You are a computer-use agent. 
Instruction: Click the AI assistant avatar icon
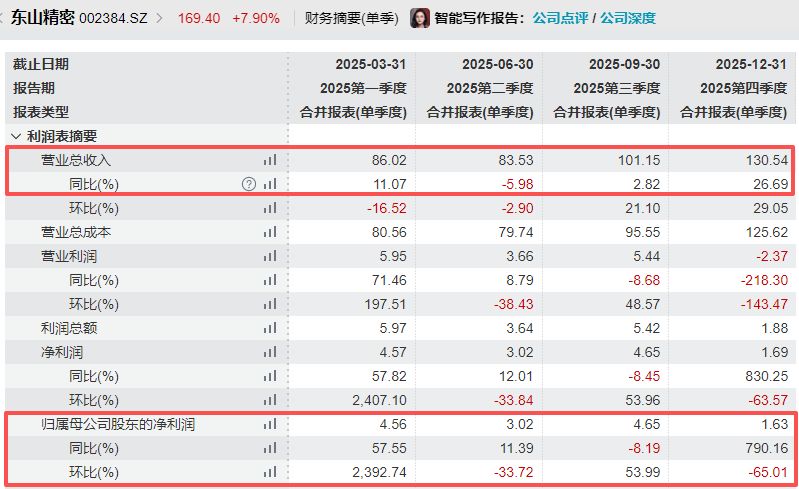click(x=420, y=18)
